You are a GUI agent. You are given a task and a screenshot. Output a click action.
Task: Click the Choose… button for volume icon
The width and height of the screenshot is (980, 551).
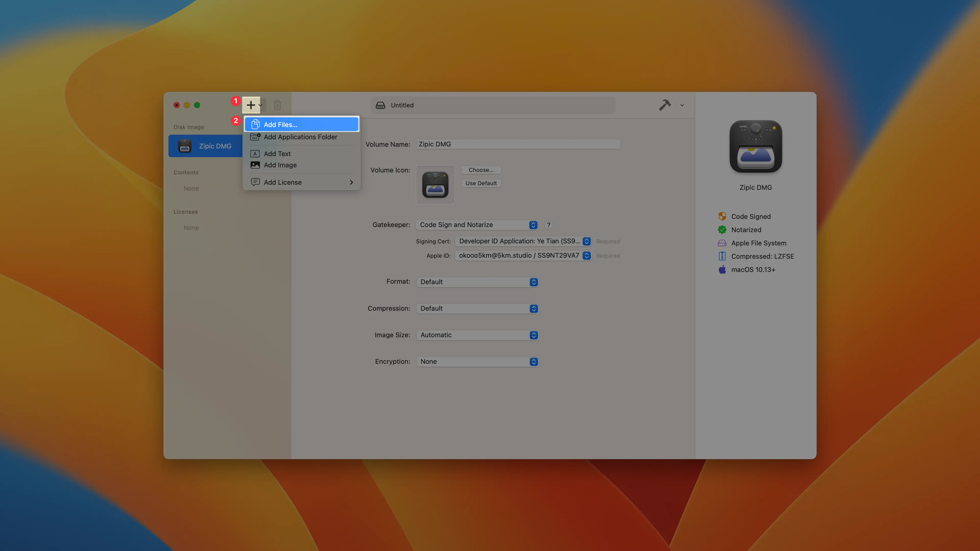click(481, 170)
